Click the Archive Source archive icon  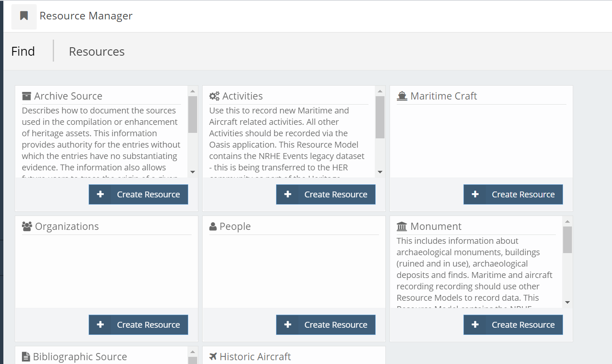pos(27,95)
